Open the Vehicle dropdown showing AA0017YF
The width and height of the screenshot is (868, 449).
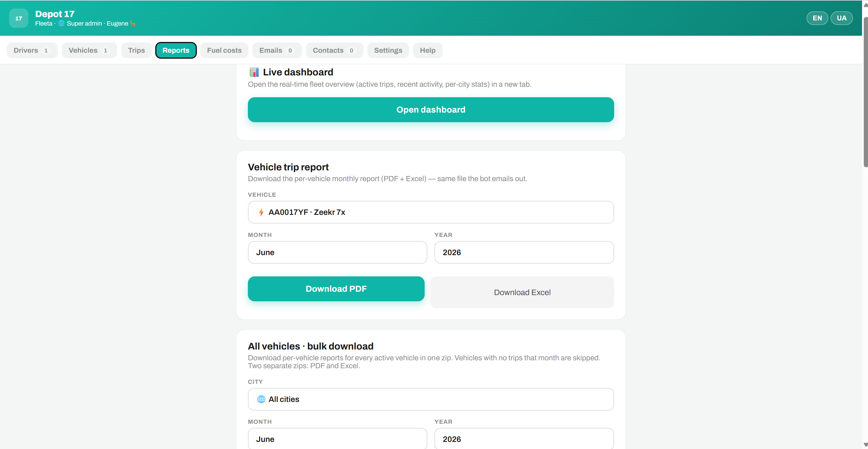(431, 212)
